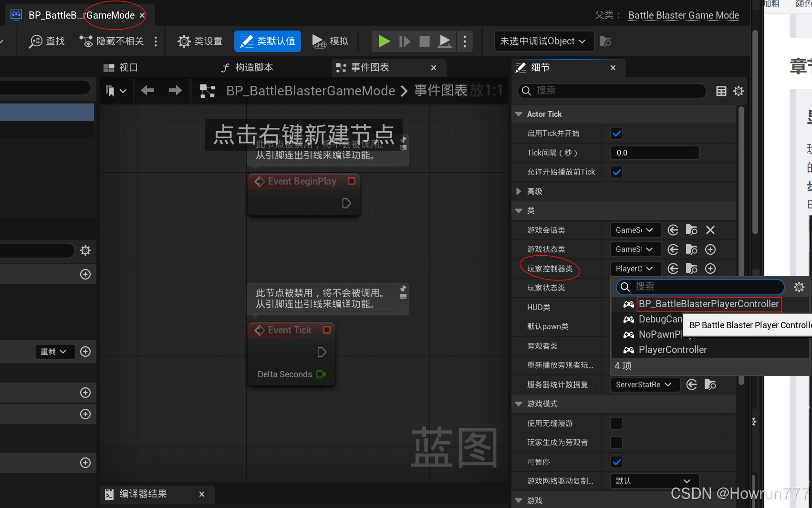Navigate back in the graph history
The width and height of the screenshot is (812, 508).
coord(147,90)
